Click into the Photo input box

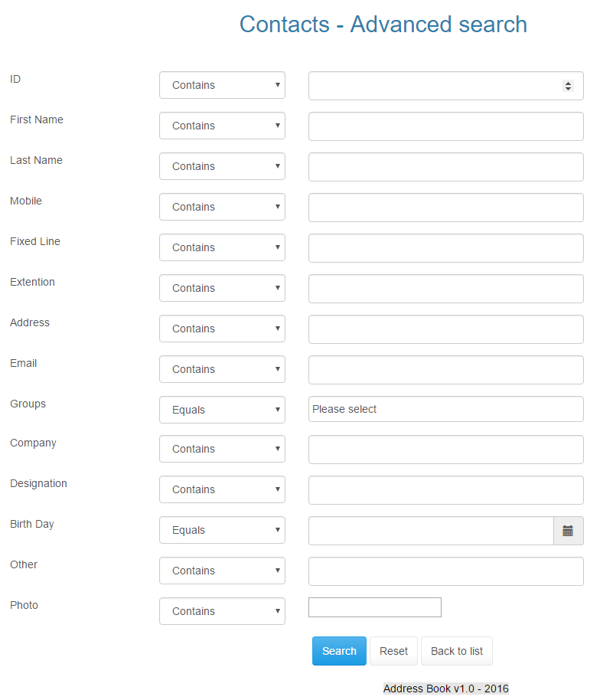(374, 607)
